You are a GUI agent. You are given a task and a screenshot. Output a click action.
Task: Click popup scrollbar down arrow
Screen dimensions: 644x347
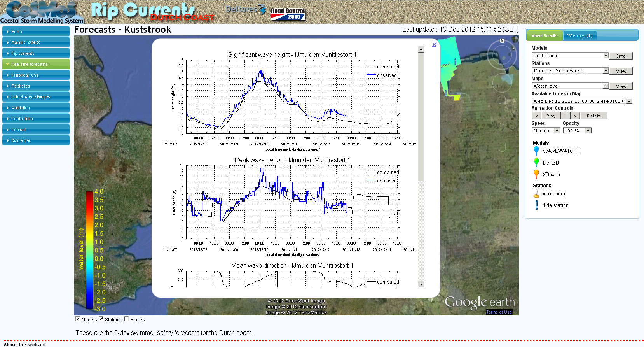pyautogui.click(x=421, y=284)
